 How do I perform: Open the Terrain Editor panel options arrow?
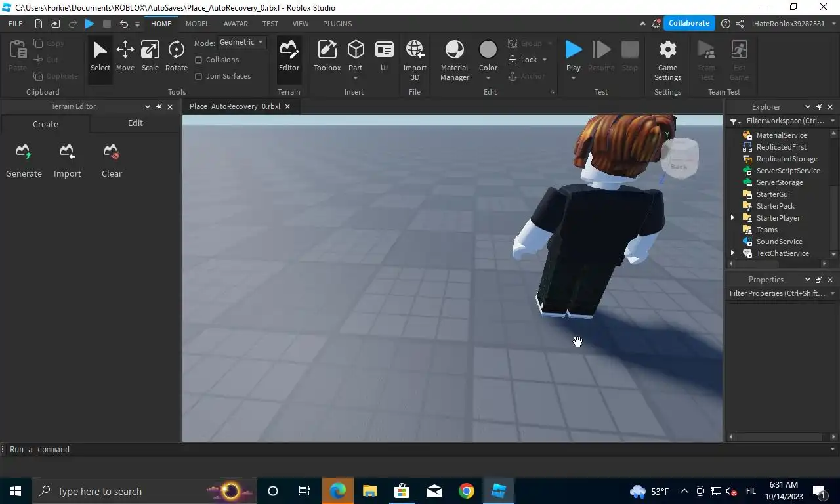coord(147,107)
